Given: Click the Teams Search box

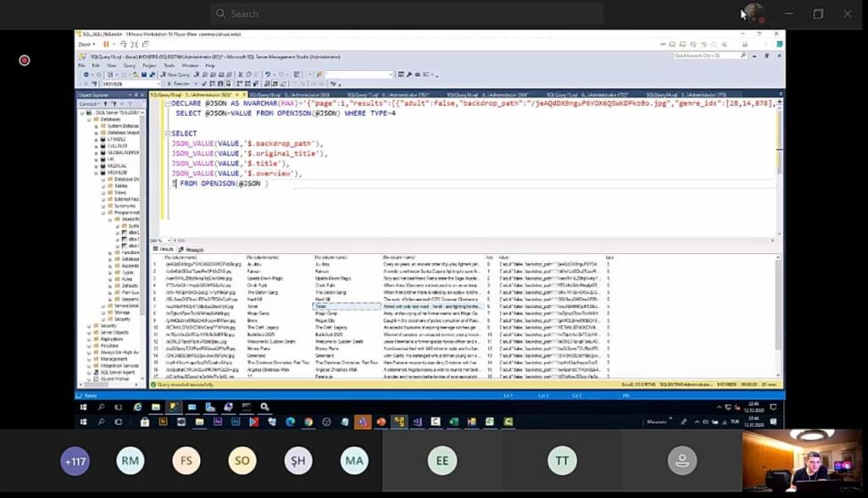Looking at the screenshot, I should (407, 14).
